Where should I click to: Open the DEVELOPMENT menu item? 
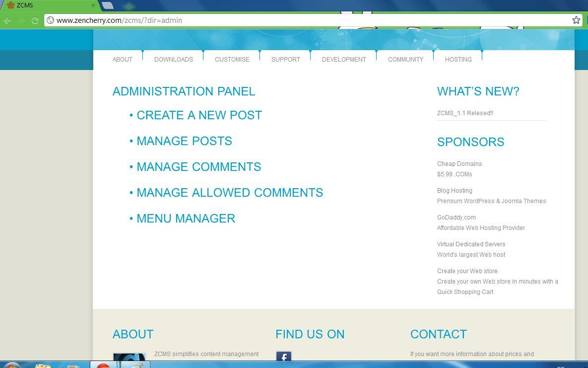(344, 59)
